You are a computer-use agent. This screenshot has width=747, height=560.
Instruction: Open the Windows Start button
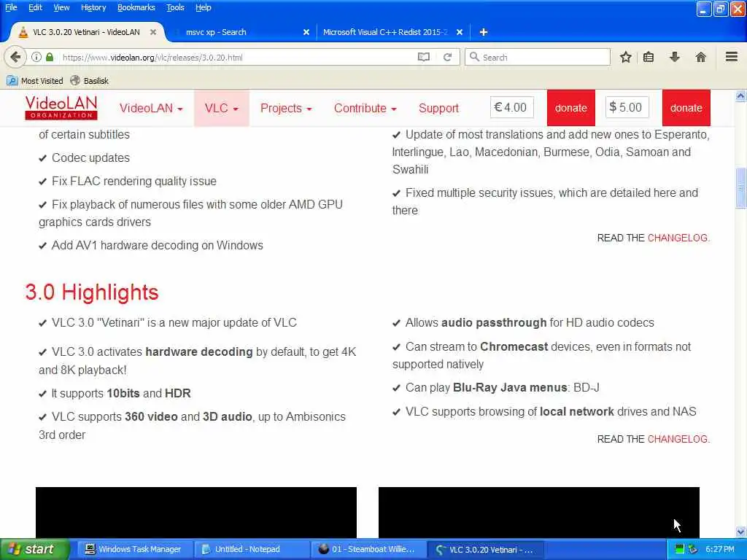pos(34,549)
